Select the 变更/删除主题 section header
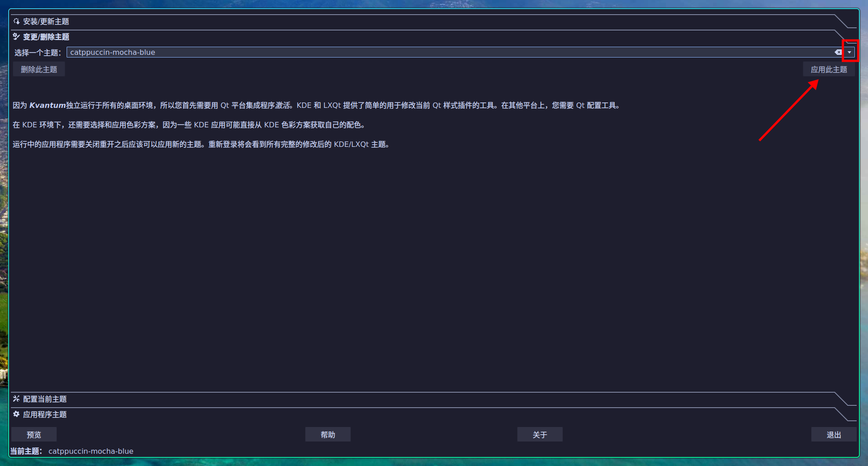The image size is (868, 466). (x=46, y=37)
